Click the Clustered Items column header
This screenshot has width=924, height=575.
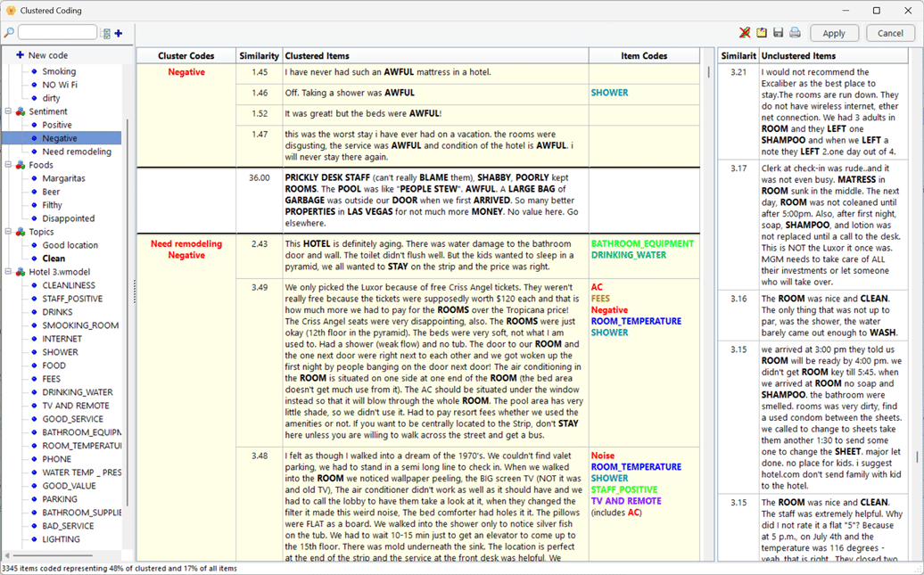pyautogui.click(x=435, y=56)
